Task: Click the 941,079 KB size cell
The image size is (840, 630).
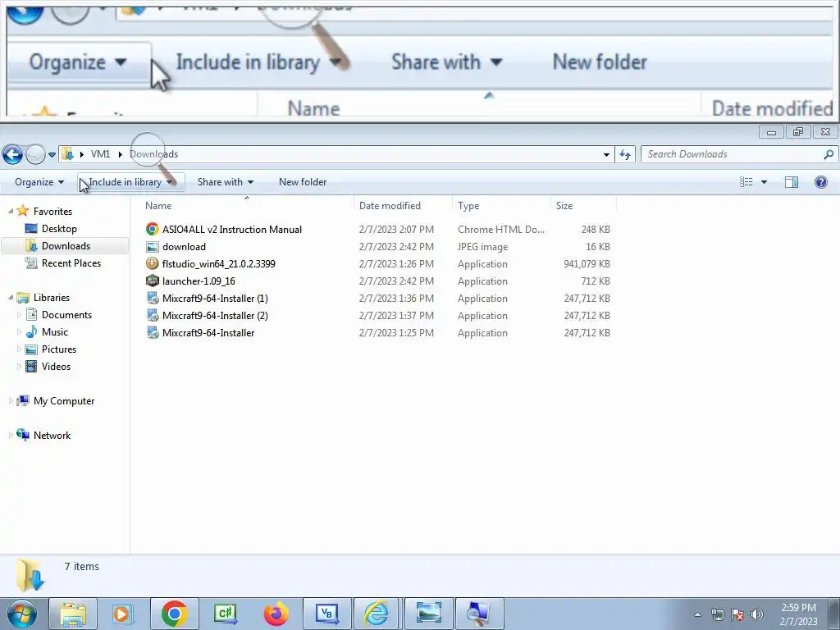Action: (587, 263)
